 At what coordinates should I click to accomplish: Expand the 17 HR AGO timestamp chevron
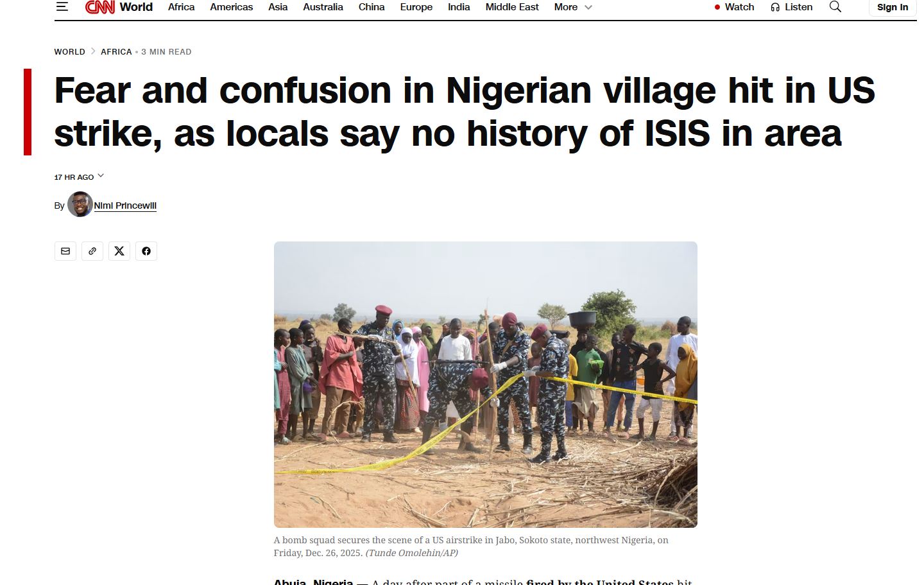click(x=101, y=176)
